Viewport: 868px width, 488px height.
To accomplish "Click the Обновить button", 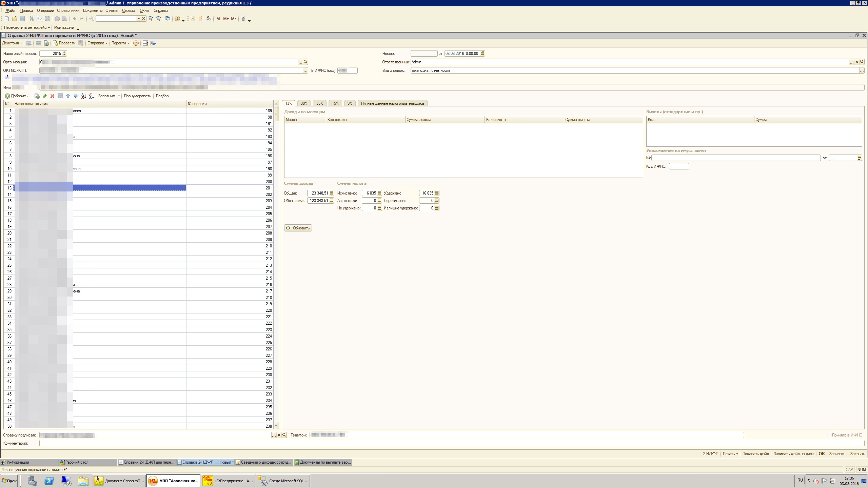I will (x=298, y=228).
